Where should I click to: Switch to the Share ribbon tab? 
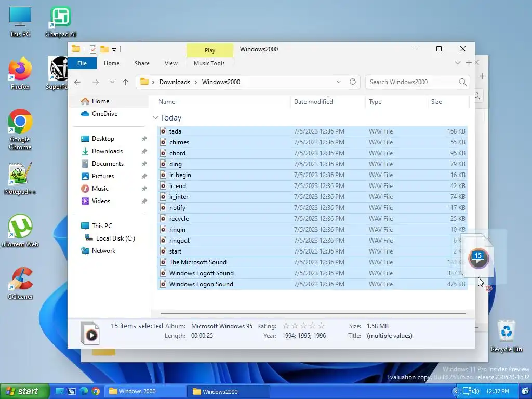point(142,63)
